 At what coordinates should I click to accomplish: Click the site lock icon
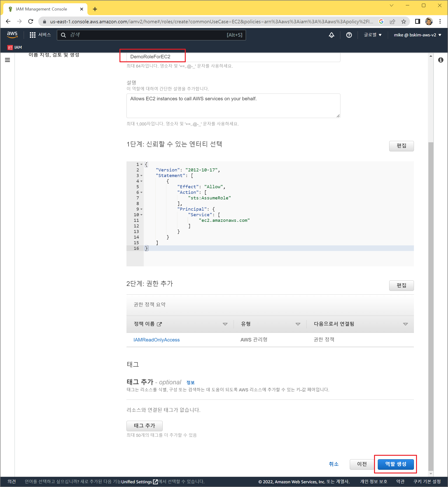point(44,21)
